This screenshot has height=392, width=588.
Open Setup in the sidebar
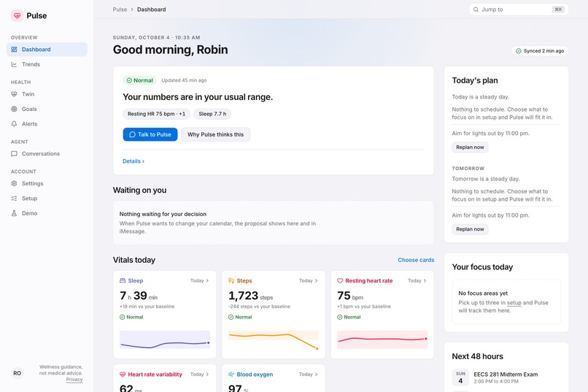[x=47, y=199]
